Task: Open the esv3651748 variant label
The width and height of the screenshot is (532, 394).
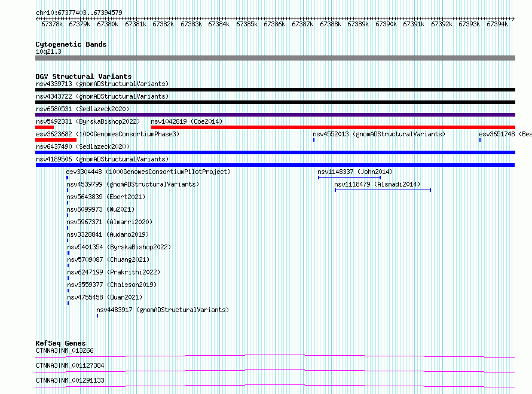Action: (x=505, y=134)
